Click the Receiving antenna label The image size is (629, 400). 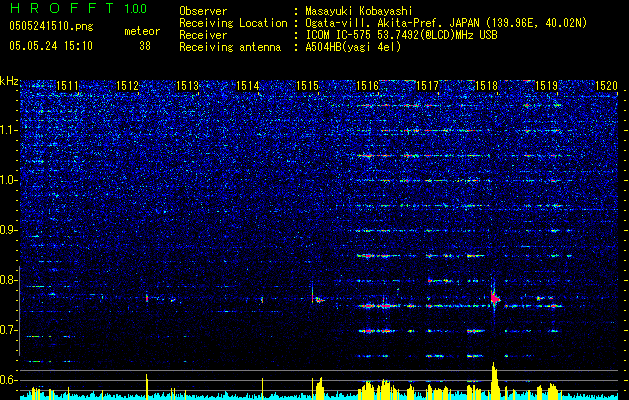(x=230, y=47)
